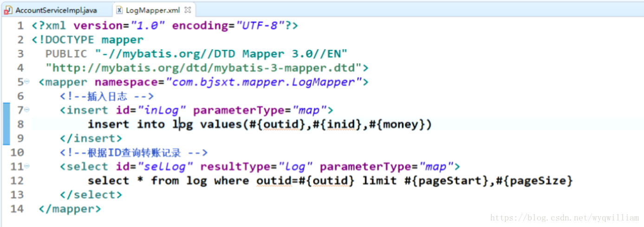Click the closing </mapper> tag
Viewport: 644px width, 227px height.
tap(70, 208)
